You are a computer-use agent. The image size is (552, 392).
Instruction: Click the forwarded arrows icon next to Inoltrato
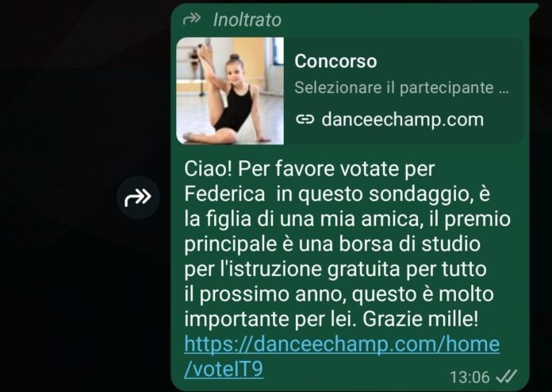pyautogui.click(x=192, y=19)
